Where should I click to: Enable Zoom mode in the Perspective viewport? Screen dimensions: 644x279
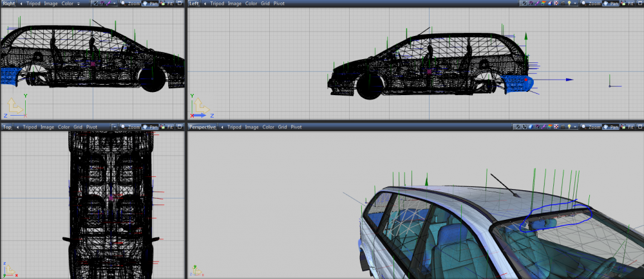[x=591, y=127]
